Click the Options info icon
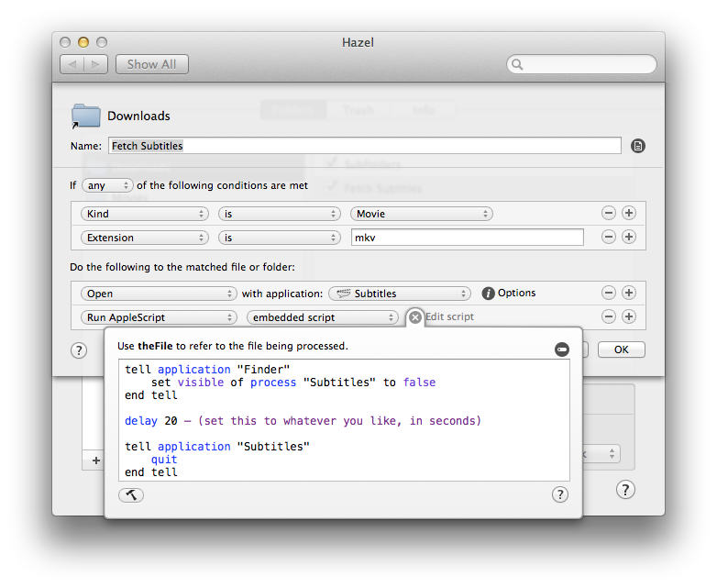Image resolution: width=717 pixels, height=588 pixels. pyautogui.click(x=488, y=294)
